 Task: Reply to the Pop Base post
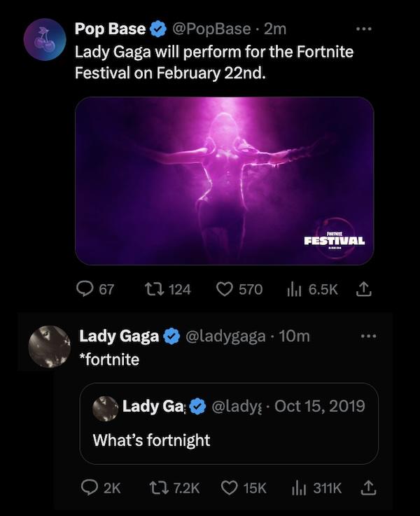(x=85, y=288)
